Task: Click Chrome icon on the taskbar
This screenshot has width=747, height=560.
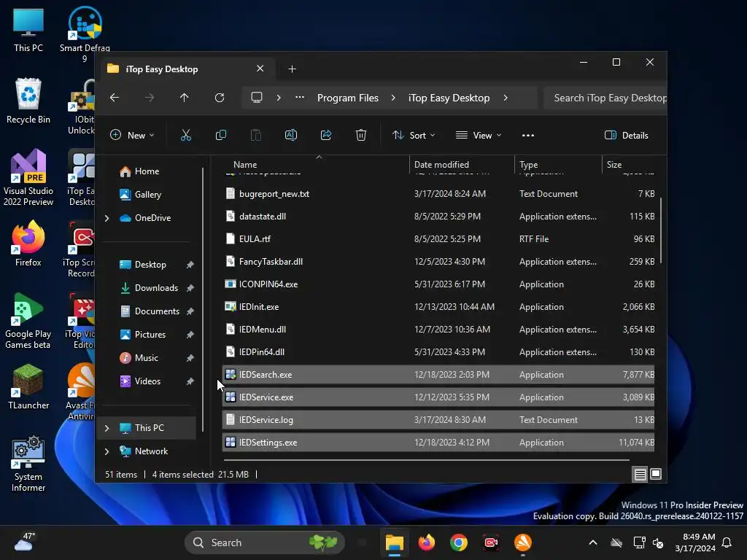Action: tap(458, 542)
